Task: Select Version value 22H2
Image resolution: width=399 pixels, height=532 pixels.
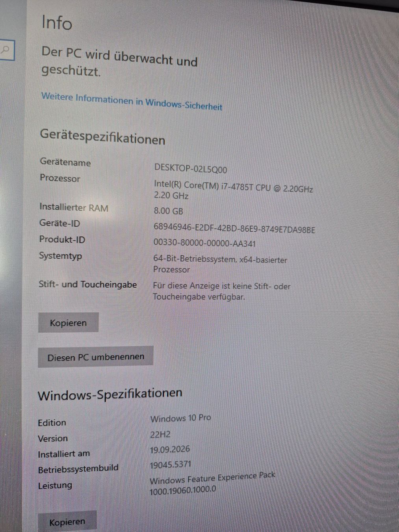Action: click(160, 435)
